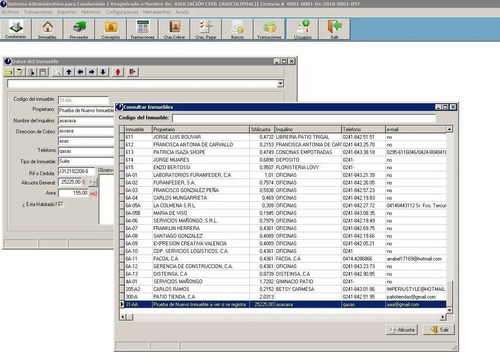This screenshot has width=500, height=360.
Task: Sort by the Telefono column header
Action: click(x=364, y=129)
